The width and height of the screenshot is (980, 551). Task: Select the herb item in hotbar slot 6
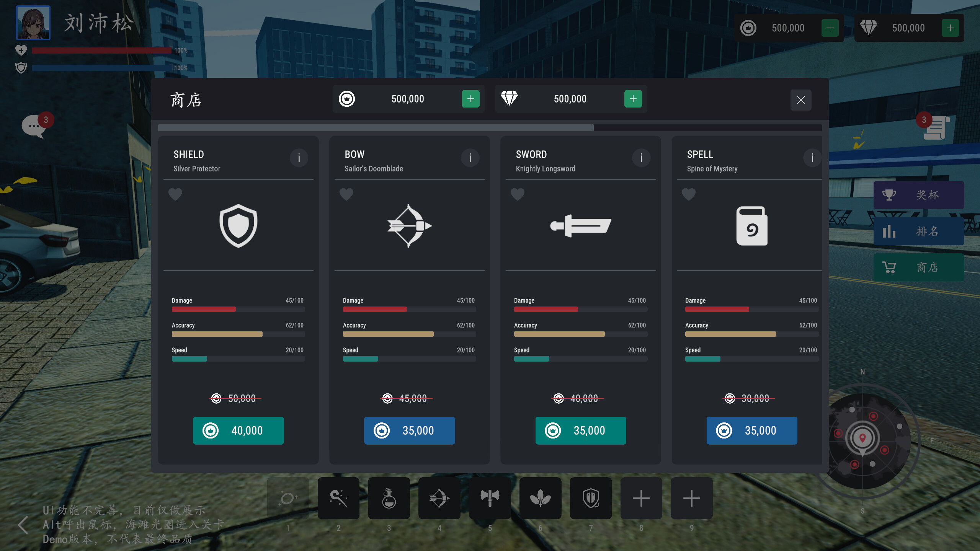(x=540, y=498)
